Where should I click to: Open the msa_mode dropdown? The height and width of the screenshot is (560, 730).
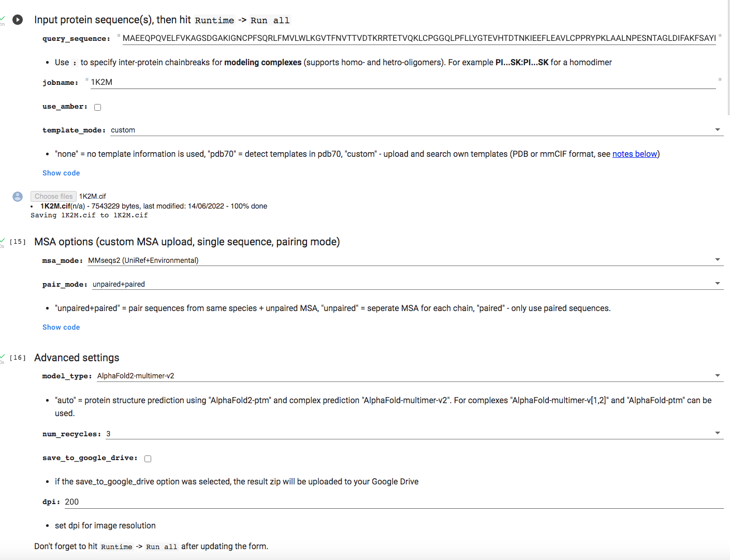718,259
